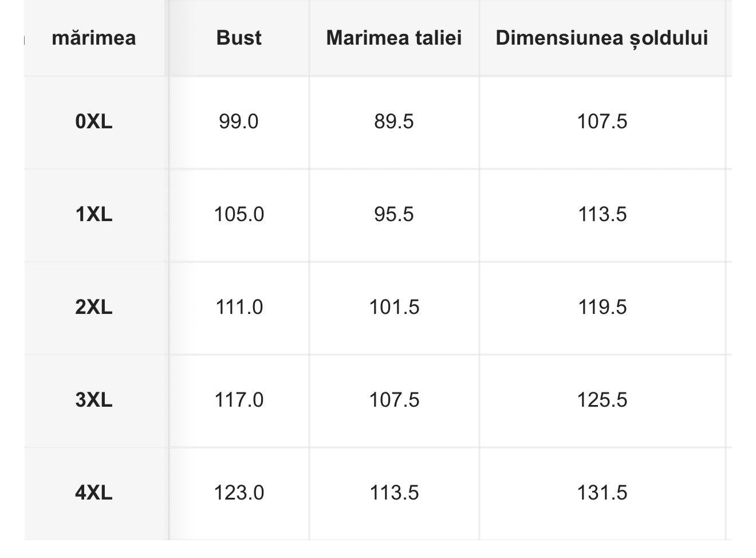Image resolution: width=756 pixels, height=558 pixels.
Task: Click the Bust column header
Action: [239, 38]
